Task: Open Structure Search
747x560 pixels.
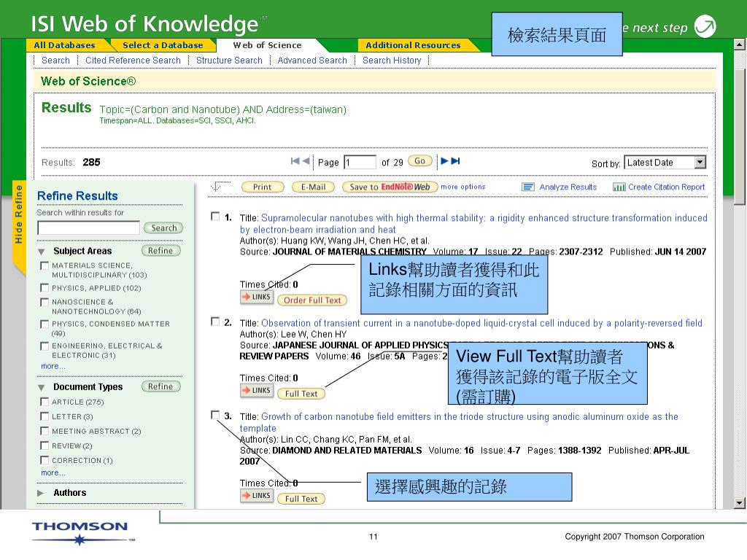Action: (x=229, y=61)
